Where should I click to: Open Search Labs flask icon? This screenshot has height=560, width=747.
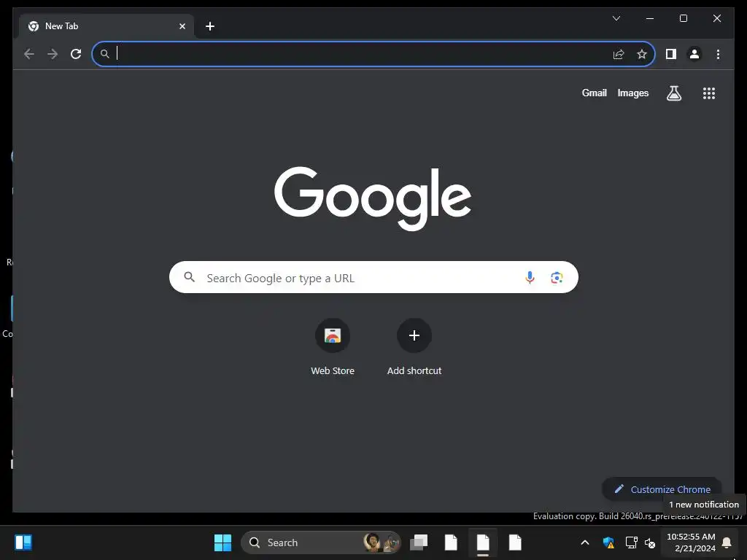[x=673, y=93]
